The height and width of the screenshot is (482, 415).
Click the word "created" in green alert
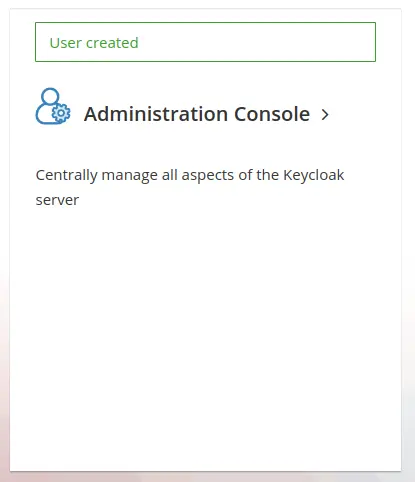coord(112,43)
